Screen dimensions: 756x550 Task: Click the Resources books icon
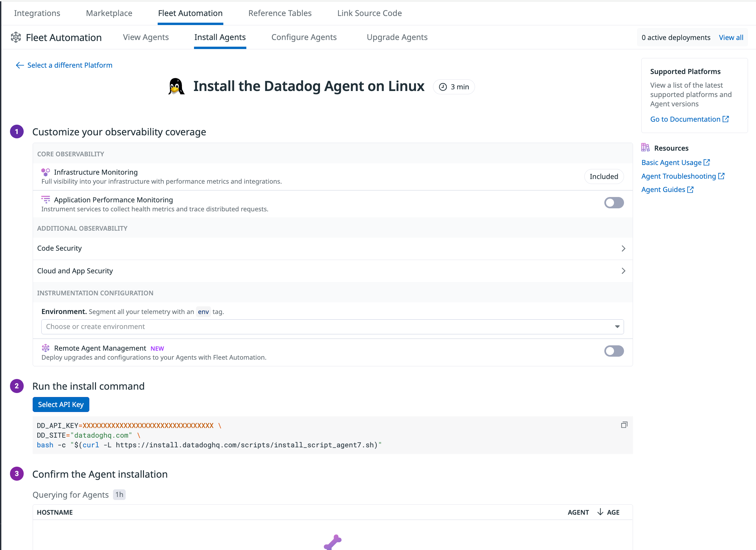tap(645, 148)
